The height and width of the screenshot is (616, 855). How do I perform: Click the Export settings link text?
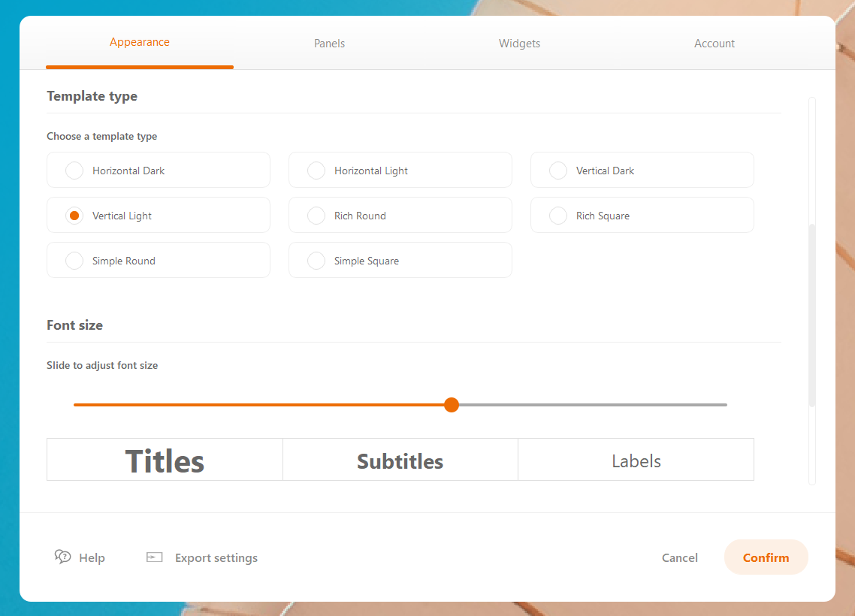[216, 557]
